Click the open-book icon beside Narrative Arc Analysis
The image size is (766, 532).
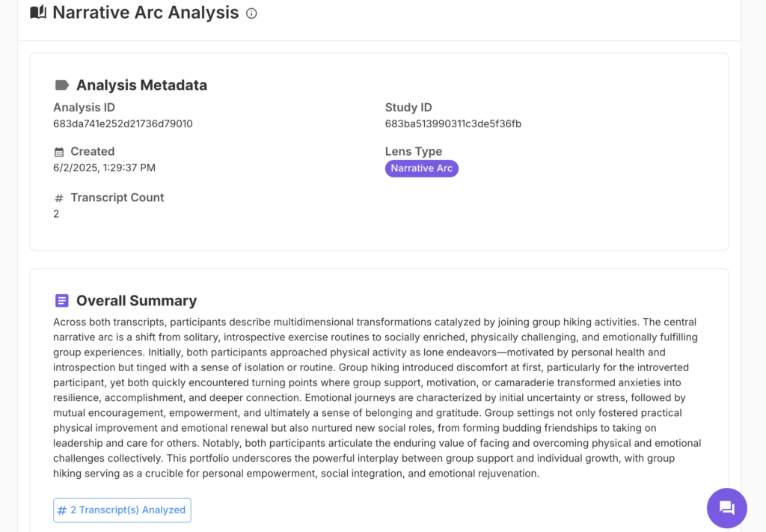pyautogui.click(x=37, y=12)
